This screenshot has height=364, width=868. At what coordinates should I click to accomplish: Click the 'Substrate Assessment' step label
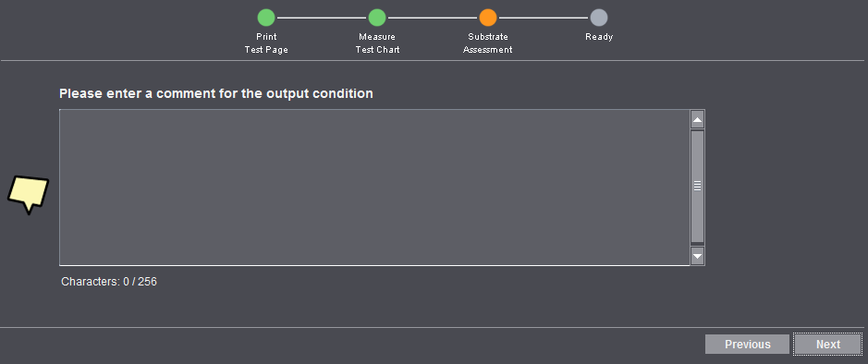click(x=488, y=43)
